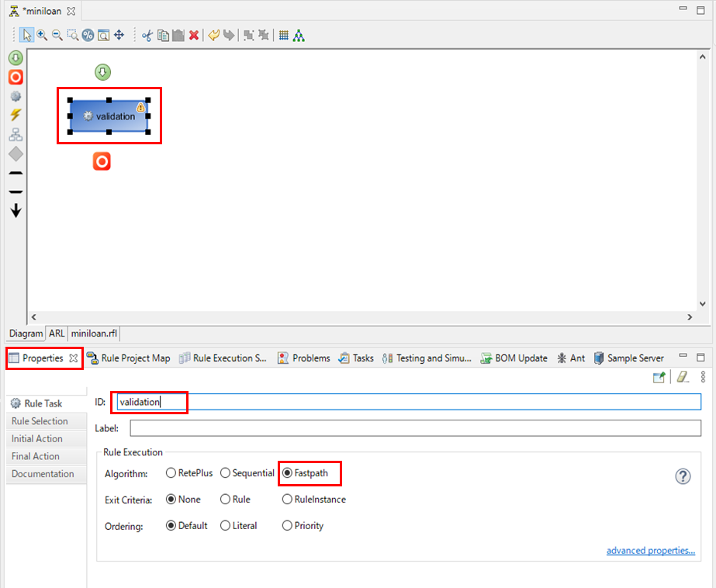This screenshot has width=716, height=588.
Task: Open the Rule Project Map view
Action: click(128, 358)
